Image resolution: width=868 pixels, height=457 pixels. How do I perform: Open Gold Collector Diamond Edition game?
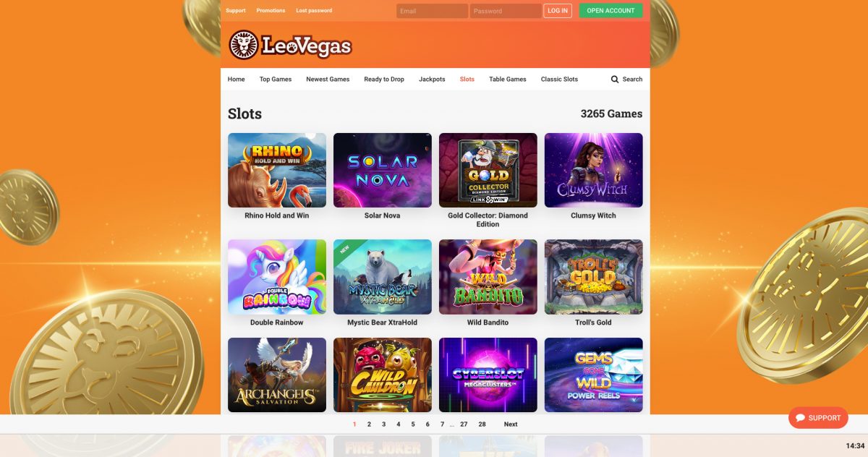click(488, 171)
